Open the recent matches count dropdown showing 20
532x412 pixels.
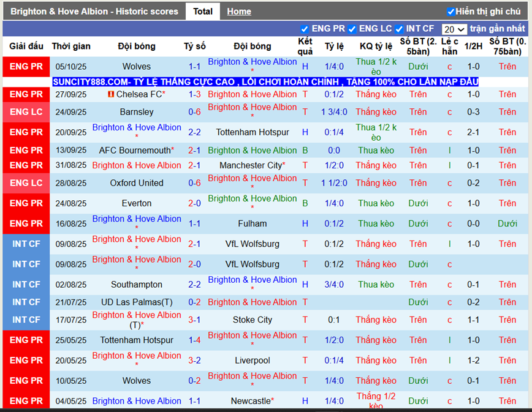[x=454, y=29]
